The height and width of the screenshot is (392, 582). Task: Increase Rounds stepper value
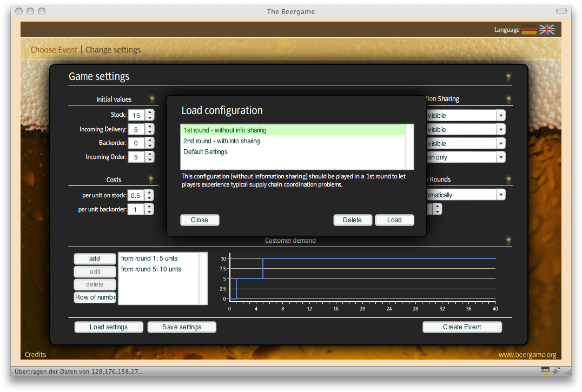438,207
